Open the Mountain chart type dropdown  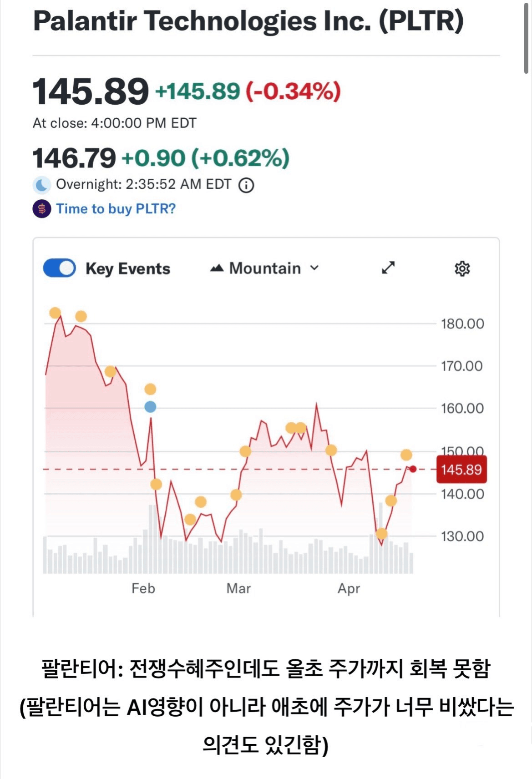(264, 268)
